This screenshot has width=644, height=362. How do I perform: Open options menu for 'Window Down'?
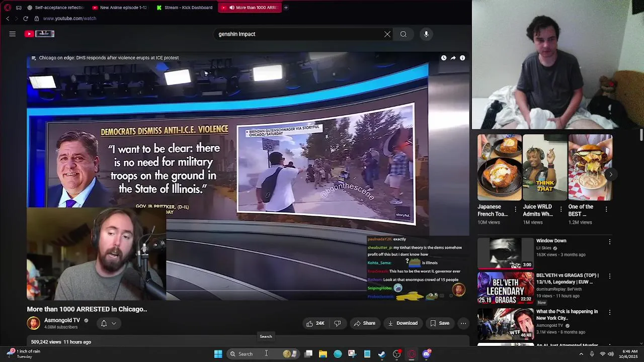pyautogui.click(x=609, y=242)
